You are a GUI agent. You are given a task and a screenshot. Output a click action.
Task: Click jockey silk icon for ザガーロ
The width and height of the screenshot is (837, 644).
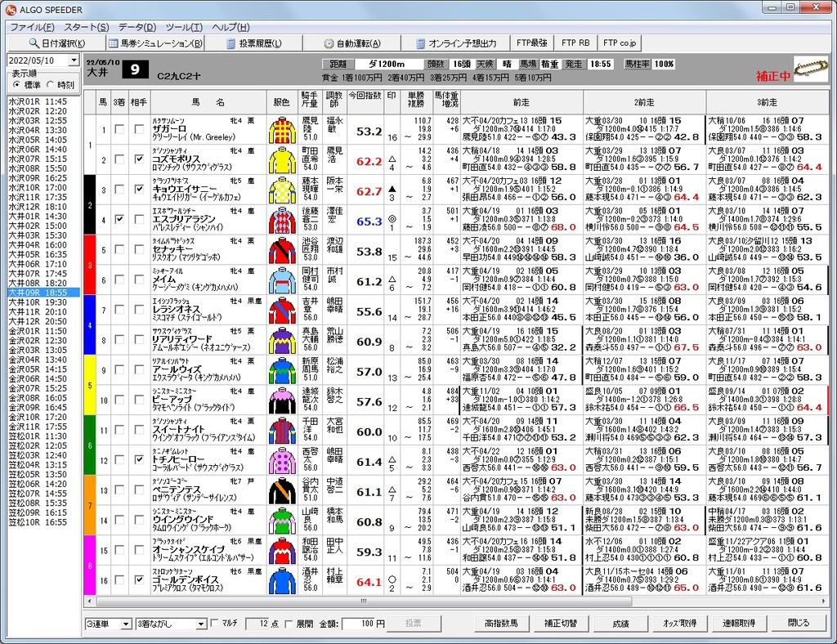(x=282, y=130)
